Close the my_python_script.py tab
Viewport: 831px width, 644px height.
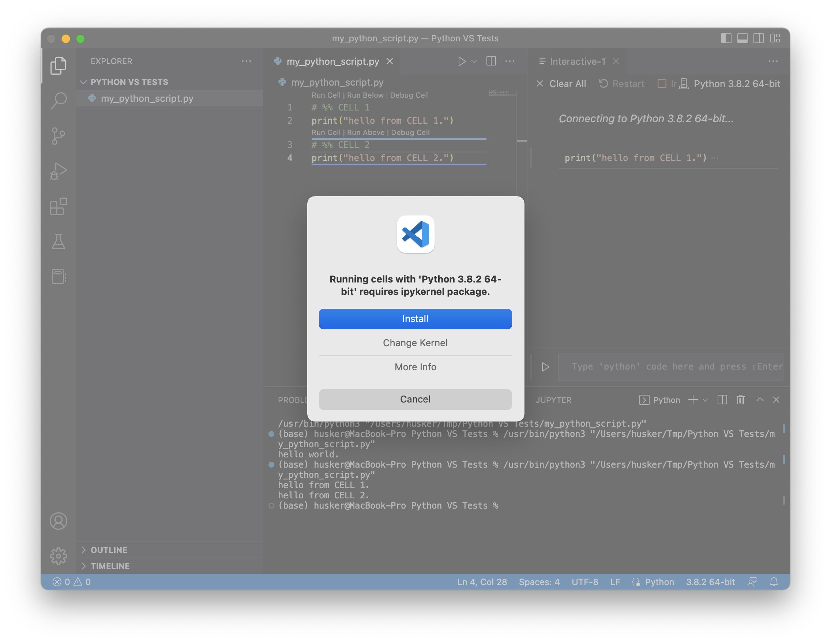pos(390,61)
